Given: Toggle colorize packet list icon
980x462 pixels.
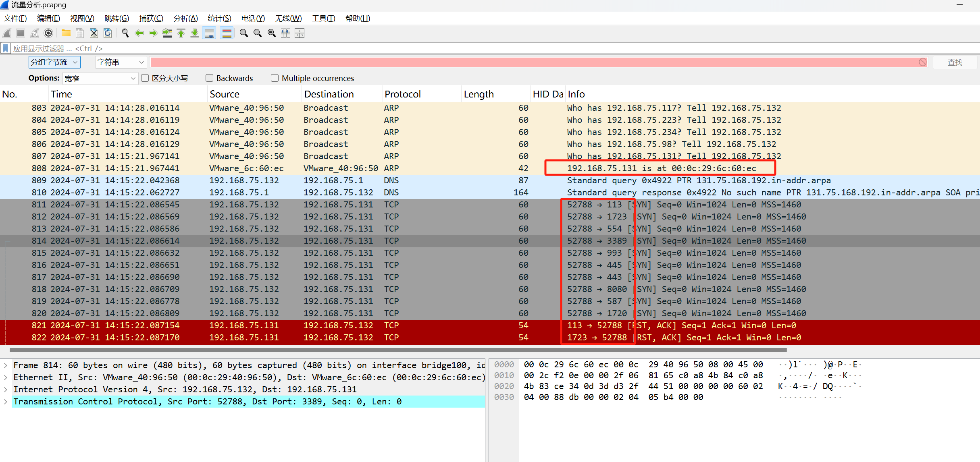Looking at the screenshot, I should coord(227,33).
